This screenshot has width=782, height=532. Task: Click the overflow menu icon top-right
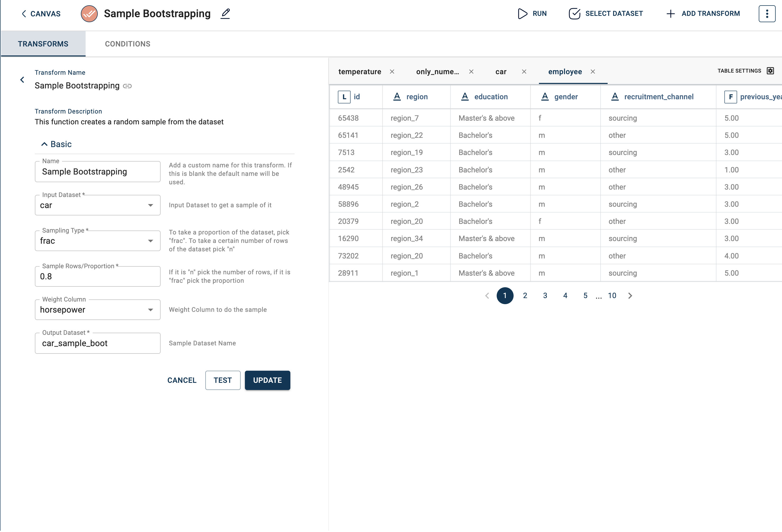tap(767, 13)
